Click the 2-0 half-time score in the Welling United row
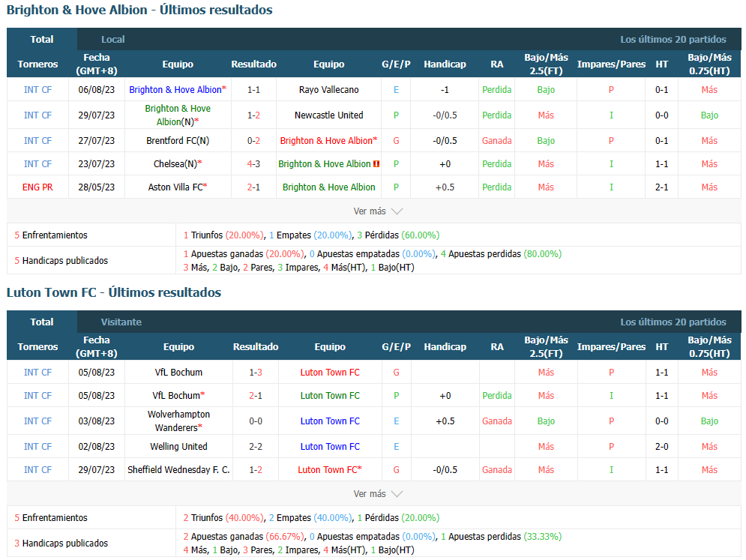Image resolution: width=746 pixels, height=560 pixels. pyautogui.click(x=662, y=447)
